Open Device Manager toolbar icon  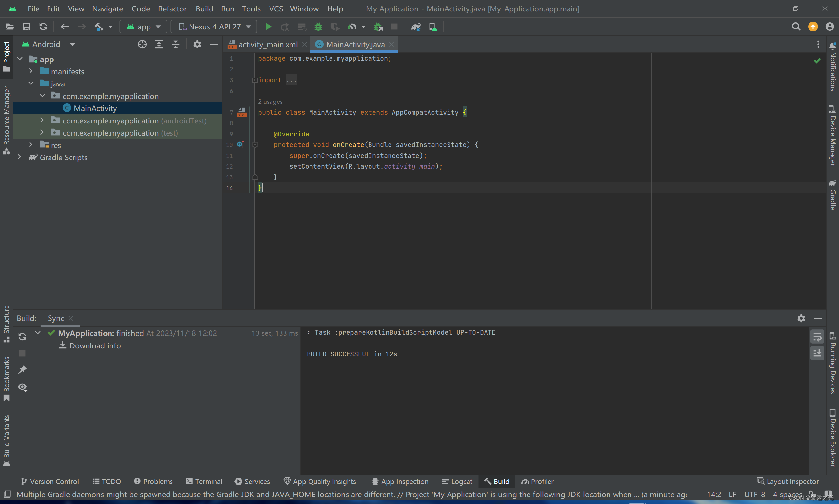[x=433, y=27]
